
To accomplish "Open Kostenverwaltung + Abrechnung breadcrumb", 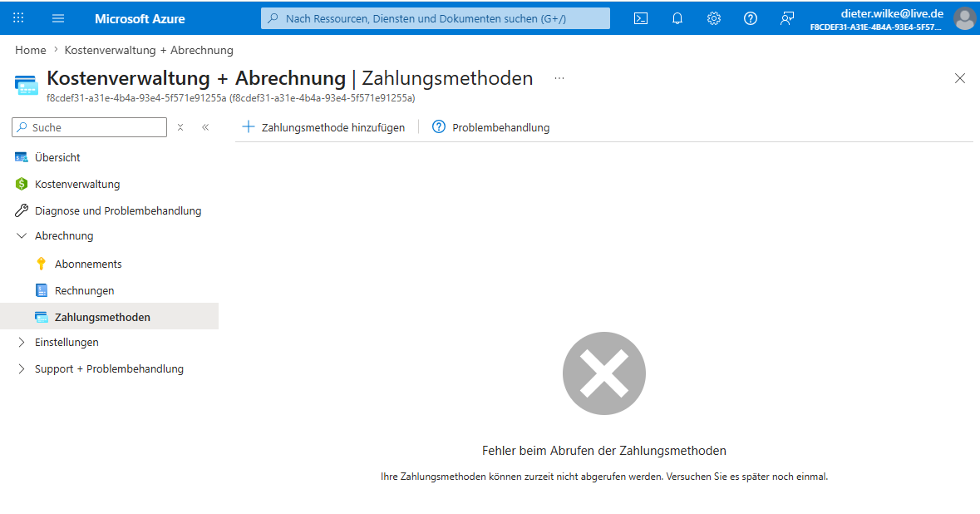I will pos(149,50).
